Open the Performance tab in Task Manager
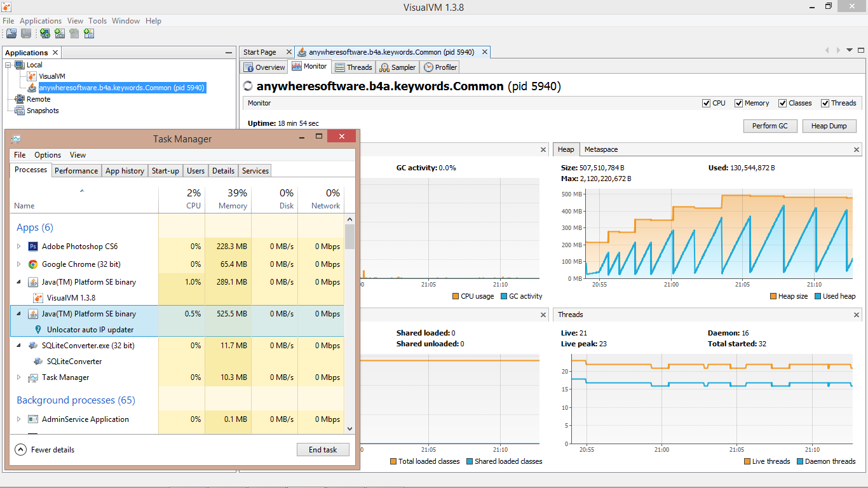Image resolution: width=868 pixels, height=488 pixels. 76,171
